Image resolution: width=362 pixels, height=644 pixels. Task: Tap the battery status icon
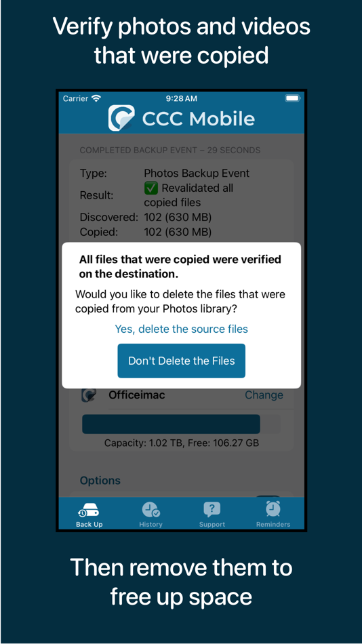(293, 98)
